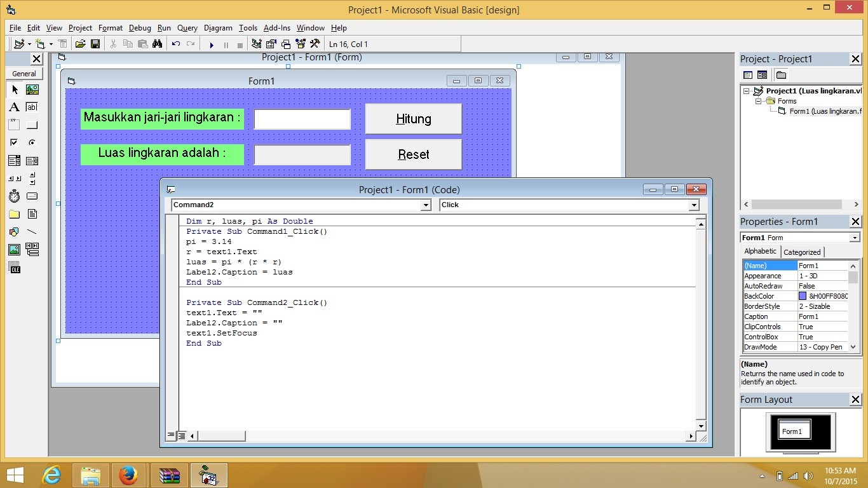The width and height of the screenshot is (868, 488).
Task: Select the Frame control tool
Action: click(x=15, y=125)
